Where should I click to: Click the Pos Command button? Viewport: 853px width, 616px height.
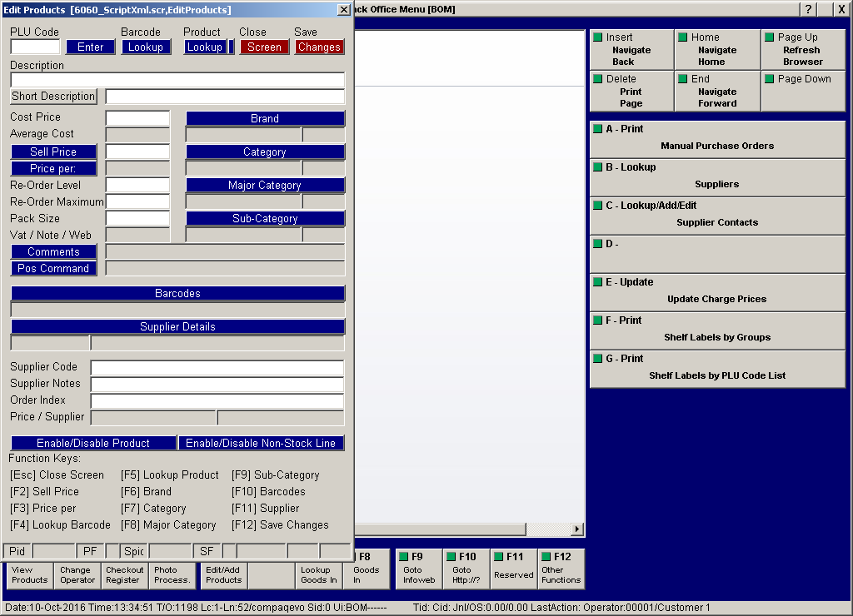[54, 269]
